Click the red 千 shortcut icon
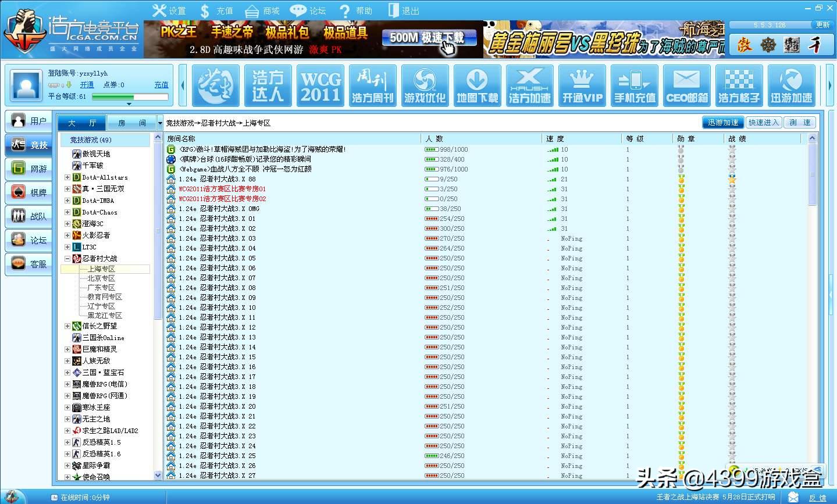 click(815, 45)
